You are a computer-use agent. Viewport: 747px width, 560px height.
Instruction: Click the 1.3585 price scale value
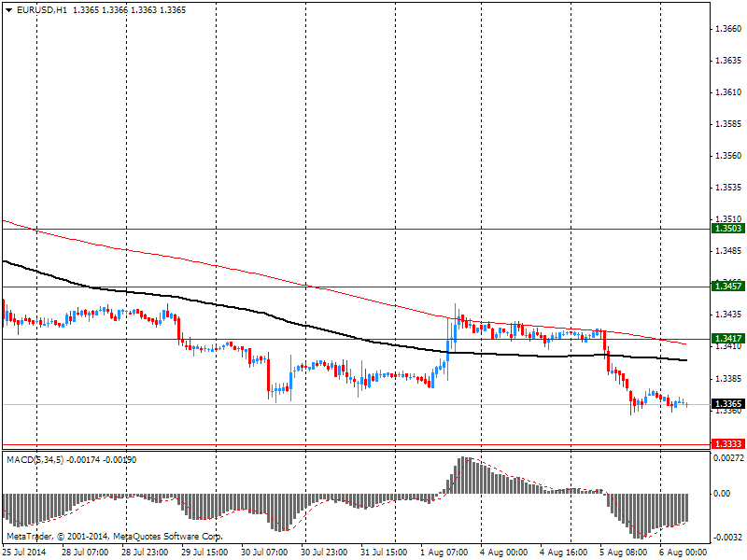tap(728, 124)
